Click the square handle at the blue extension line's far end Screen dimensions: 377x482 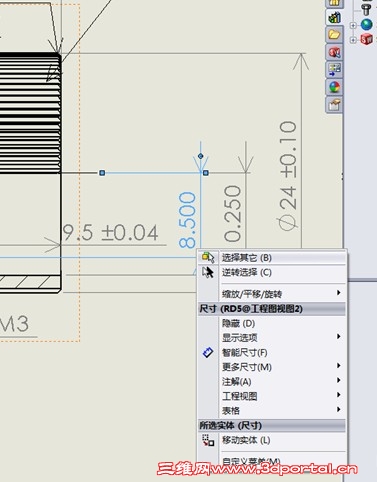(102, 173)
